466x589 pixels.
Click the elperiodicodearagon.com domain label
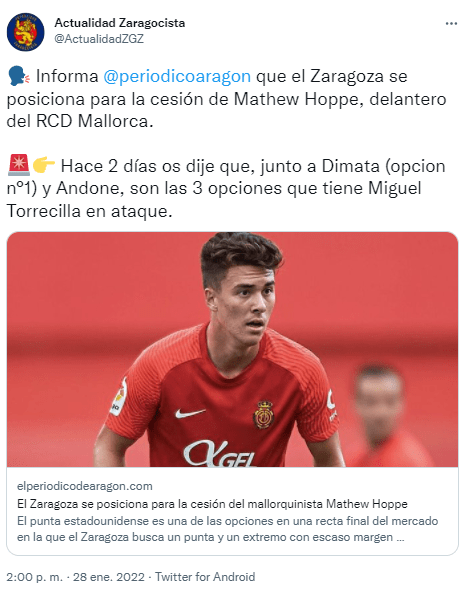click(84, 486)
